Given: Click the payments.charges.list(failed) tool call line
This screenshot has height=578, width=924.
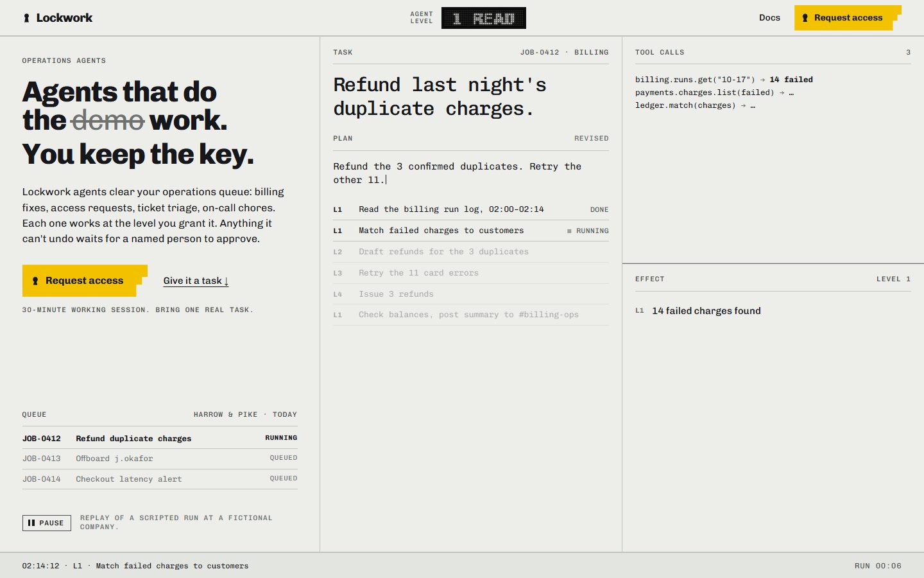Looking at the screenshot, I should (714, 92).
